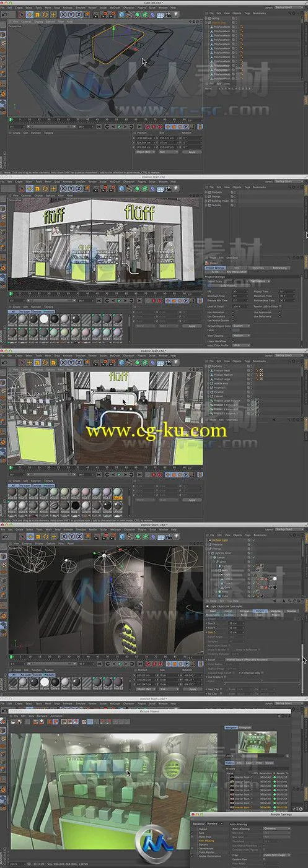Open Object (Rel) dropdown in CAD 3D window
This screenshot has width=308, height=868.
tap(146, 152)
